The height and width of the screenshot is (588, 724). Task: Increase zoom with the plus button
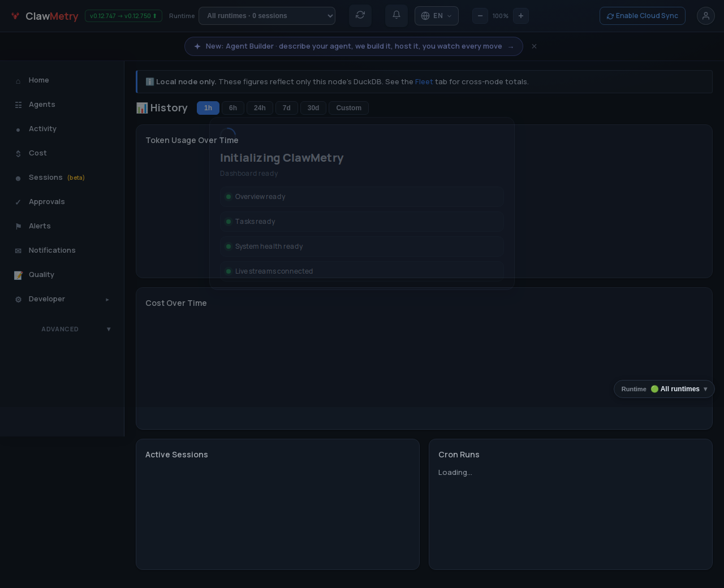tap(521, 16)
